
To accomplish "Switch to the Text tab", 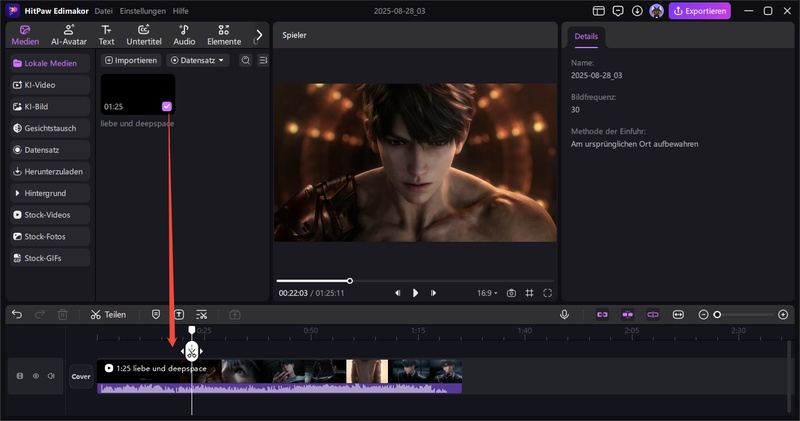I will (x=106, y=35).
